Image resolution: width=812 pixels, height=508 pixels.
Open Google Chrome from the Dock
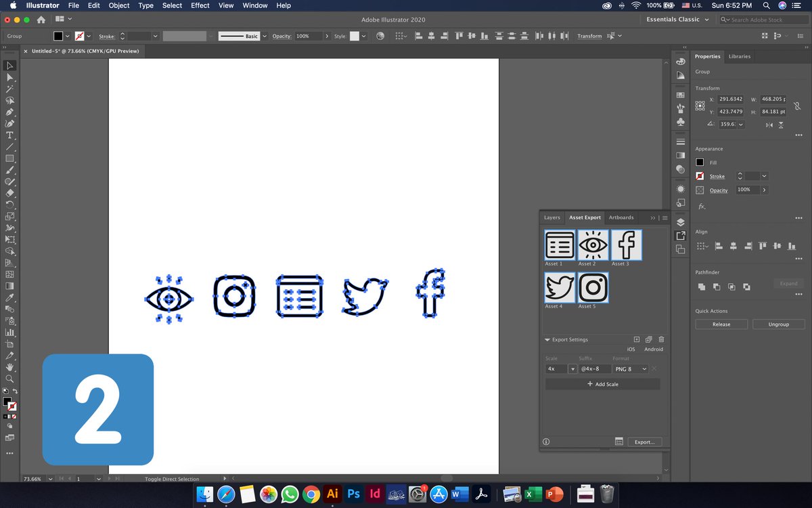coord(311,494)
